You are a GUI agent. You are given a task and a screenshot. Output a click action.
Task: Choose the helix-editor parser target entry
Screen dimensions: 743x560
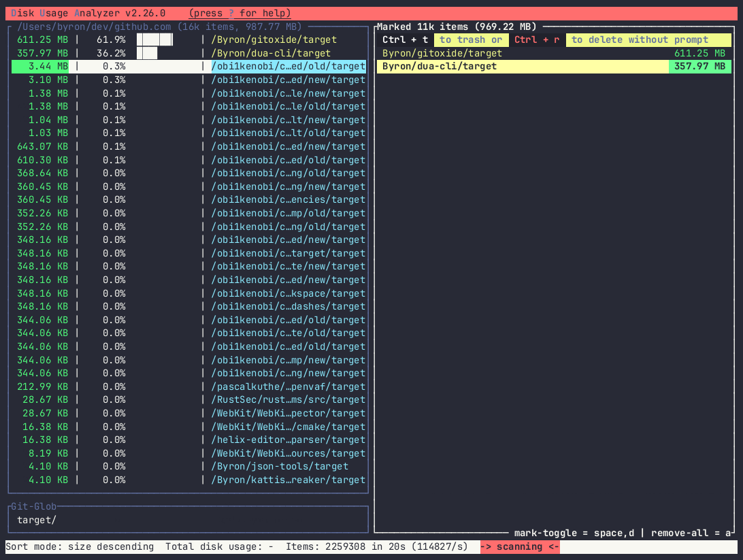coord(288,440)
